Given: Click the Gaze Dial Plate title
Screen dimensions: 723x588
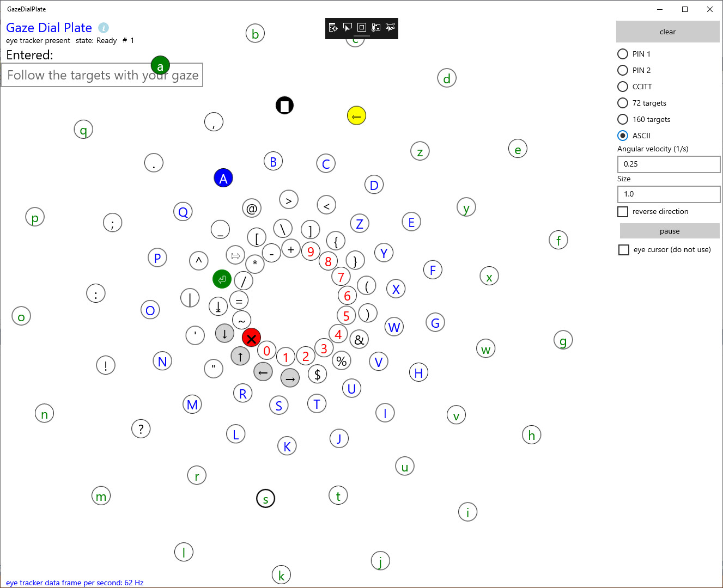Looking at the screenshot, I should (x=49, y=28).
